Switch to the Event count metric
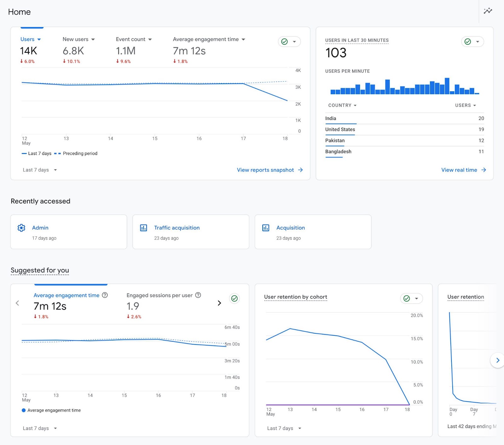504x445 pixels. (130, 39)
